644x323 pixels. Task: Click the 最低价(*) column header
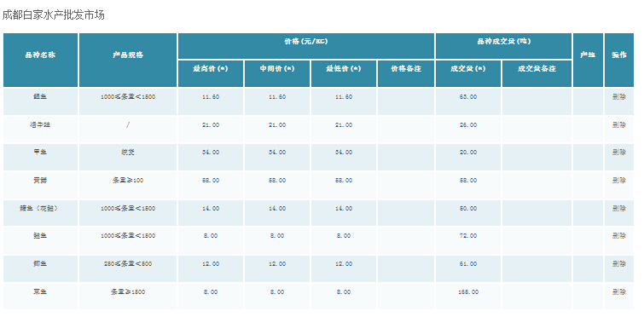tap(344, 74)
